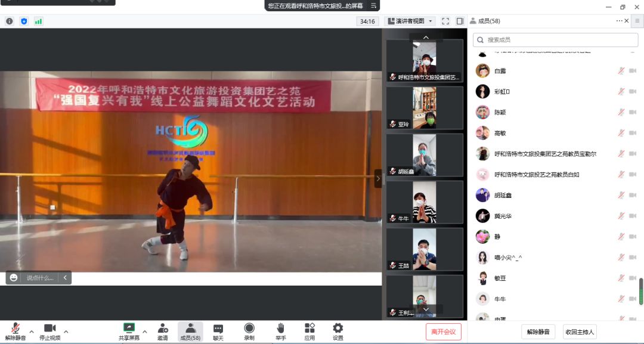
Task: Click Leave Meeting (离开会议) button
Action: [443, 332]
